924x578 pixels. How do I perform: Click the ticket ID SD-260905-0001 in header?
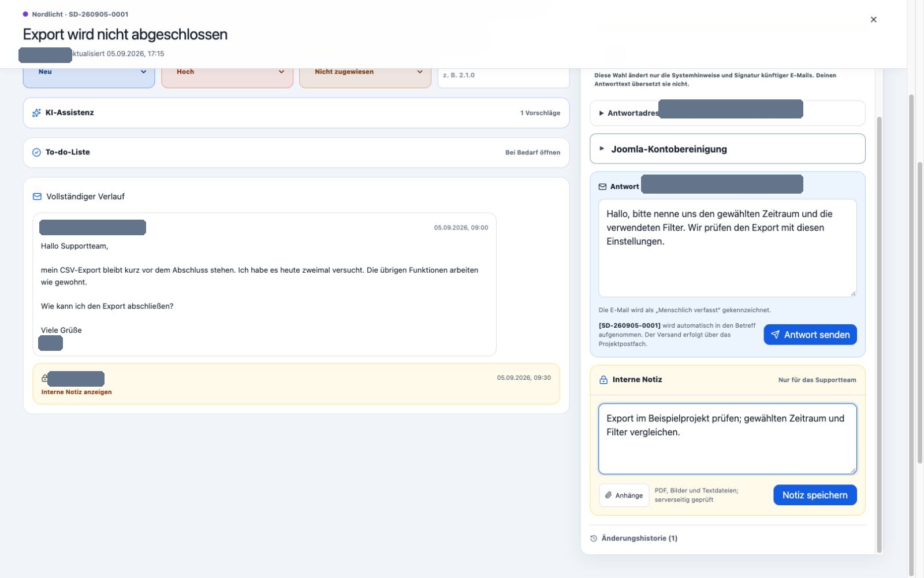98,14
